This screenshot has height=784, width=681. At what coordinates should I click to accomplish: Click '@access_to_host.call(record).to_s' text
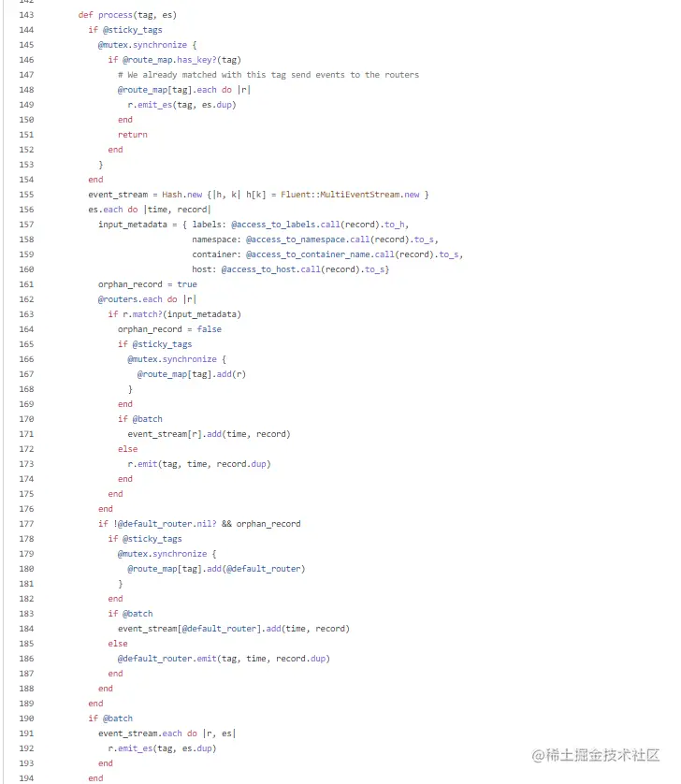click(x=303, y=269)
